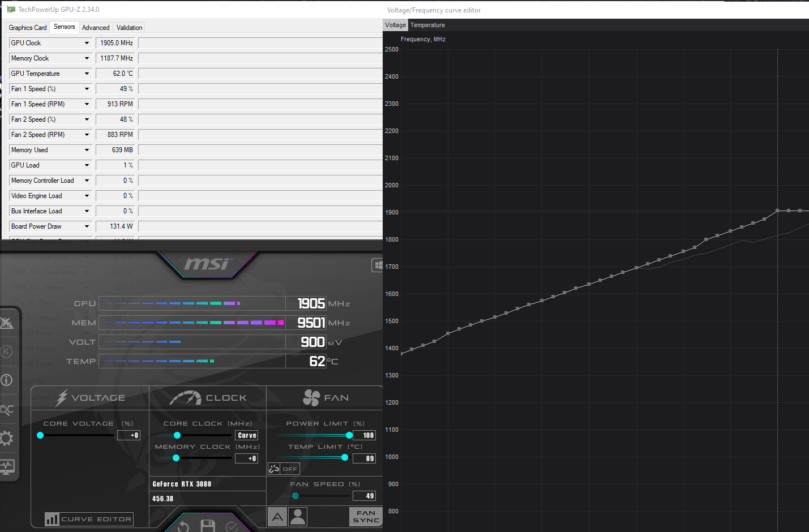The image size is (809, 532).
Task: Launch MSI Kombustor with the K icon
Action: point(6,351)
